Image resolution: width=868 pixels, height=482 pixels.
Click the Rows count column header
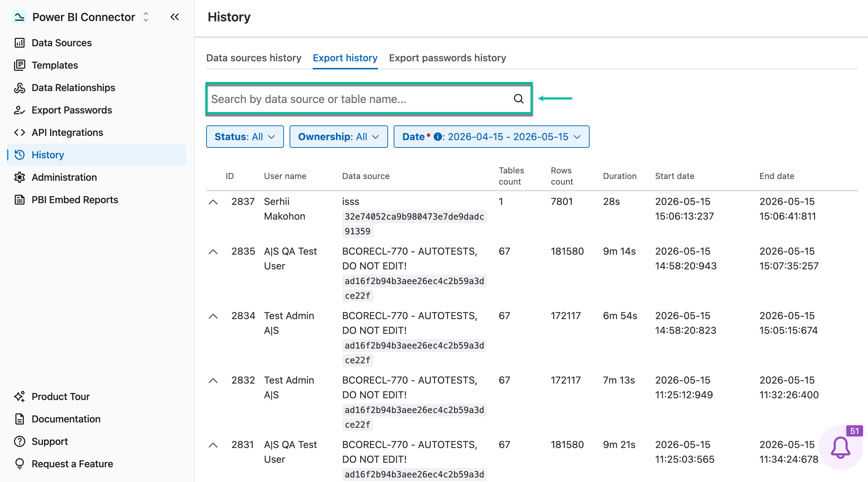(562, 176)
